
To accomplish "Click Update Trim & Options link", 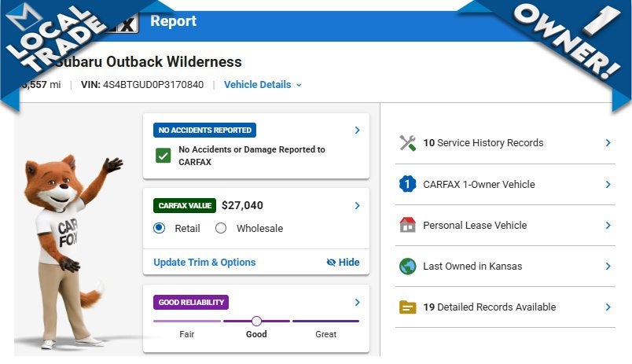I will pyautogui.click(x=204, y=263).
